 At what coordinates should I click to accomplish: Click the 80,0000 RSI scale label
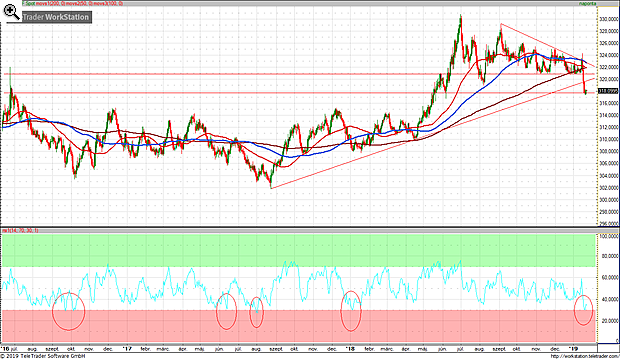coord(610,256)
